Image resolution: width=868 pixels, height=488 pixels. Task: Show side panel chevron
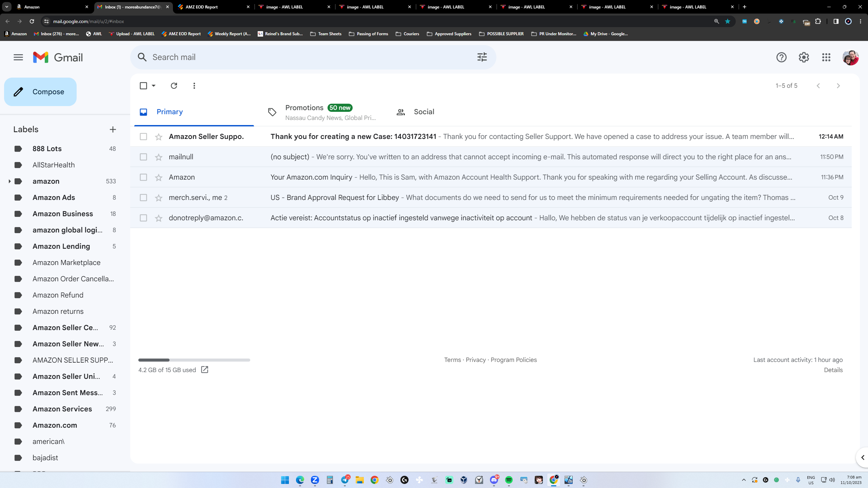pos(863,457)
